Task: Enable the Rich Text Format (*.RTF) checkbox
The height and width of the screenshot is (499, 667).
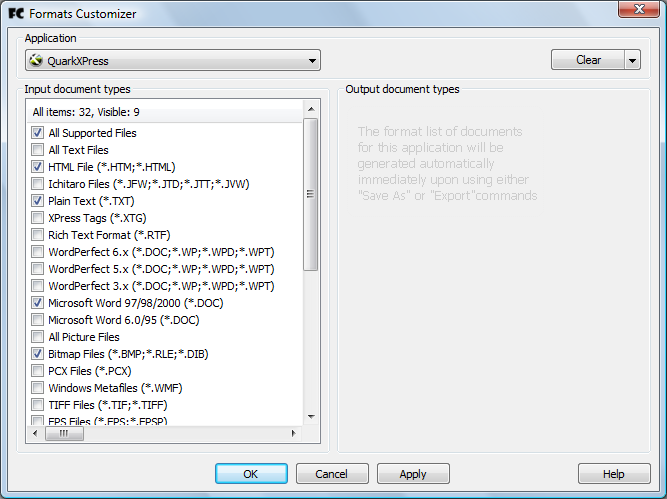Action: (37, 235)
